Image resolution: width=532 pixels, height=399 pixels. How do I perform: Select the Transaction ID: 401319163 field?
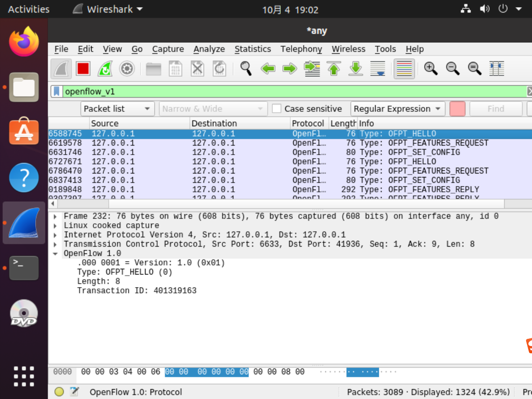point(137,291)
